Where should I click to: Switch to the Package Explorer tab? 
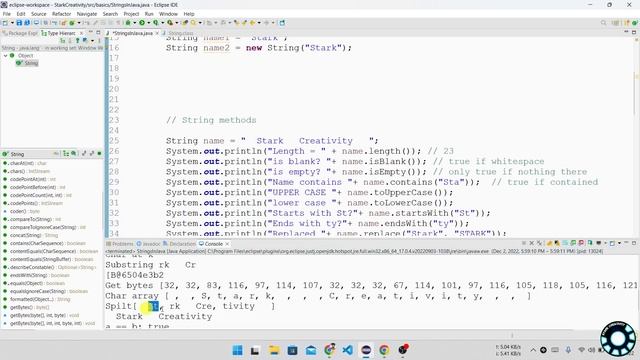pyautogui.click(x=20, y=33)
